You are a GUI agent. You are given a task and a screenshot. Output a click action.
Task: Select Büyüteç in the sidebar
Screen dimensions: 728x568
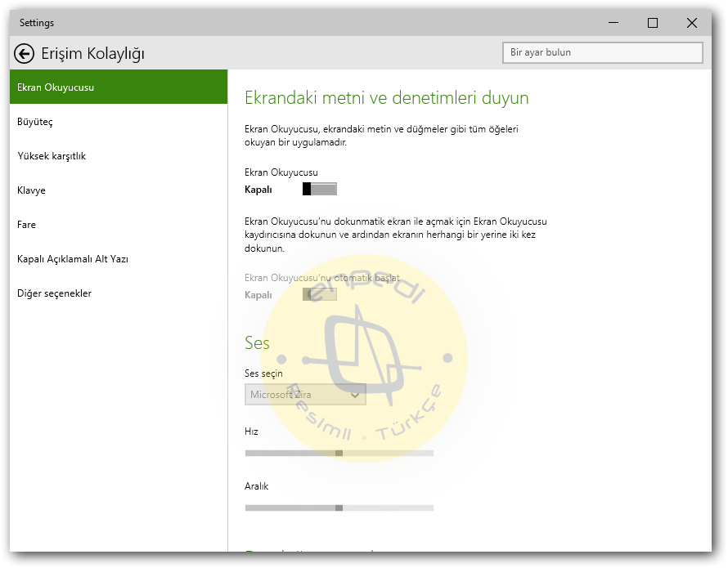point(119,122)
